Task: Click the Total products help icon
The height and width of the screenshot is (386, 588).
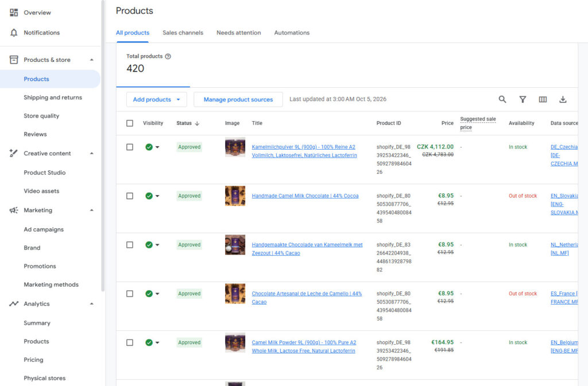Action: 168,56
